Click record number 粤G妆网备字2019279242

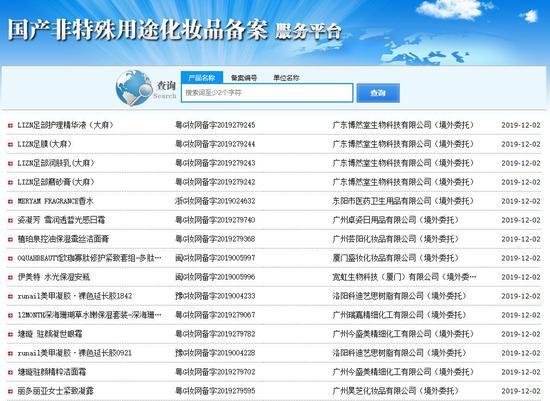pyautogui.click(x=215, y=182)
